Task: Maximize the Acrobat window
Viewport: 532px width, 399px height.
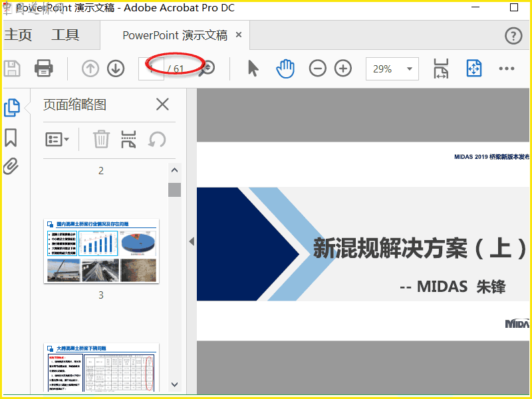Action: click(514, 7)
